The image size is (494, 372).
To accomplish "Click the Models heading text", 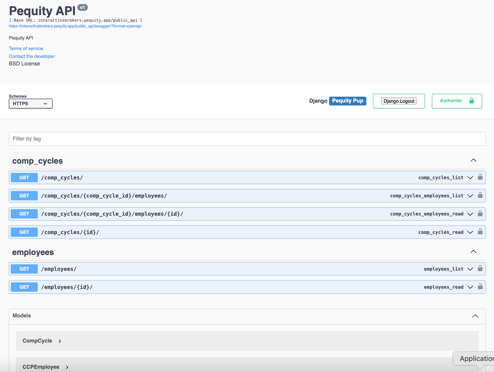I will (22, 315).
